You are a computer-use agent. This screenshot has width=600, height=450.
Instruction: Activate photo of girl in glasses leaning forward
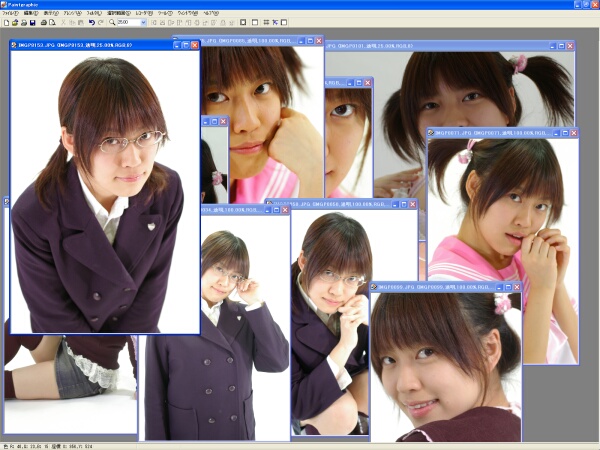click(x=105, y=191)
